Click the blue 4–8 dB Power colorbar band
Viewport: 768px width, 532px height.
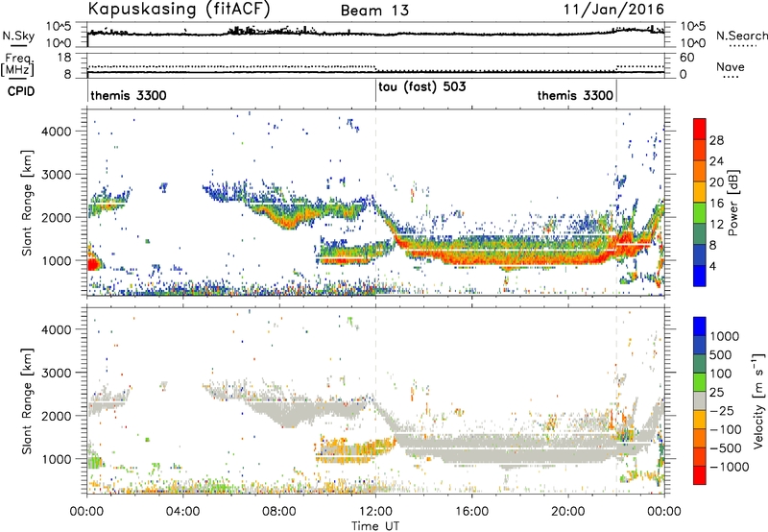pyautogui.click(x=700, y=255)
